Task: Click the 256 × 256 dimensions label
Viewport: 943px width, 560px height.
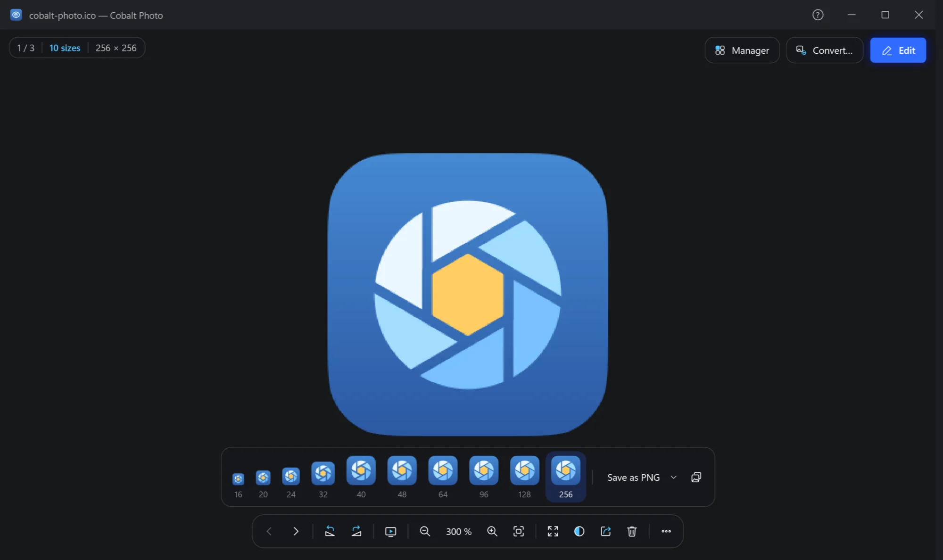Action: click(116, 48)
